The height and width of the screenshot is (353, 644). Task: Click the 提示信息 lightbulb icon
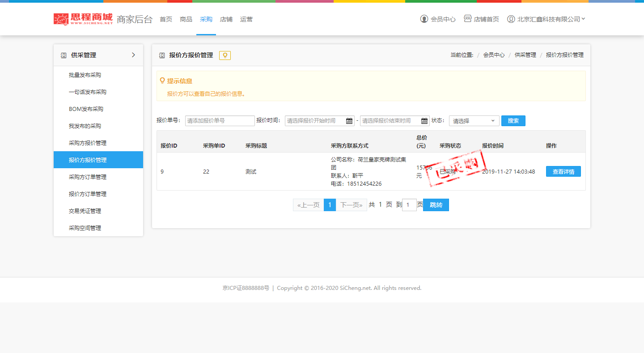[x=162, y=81]
